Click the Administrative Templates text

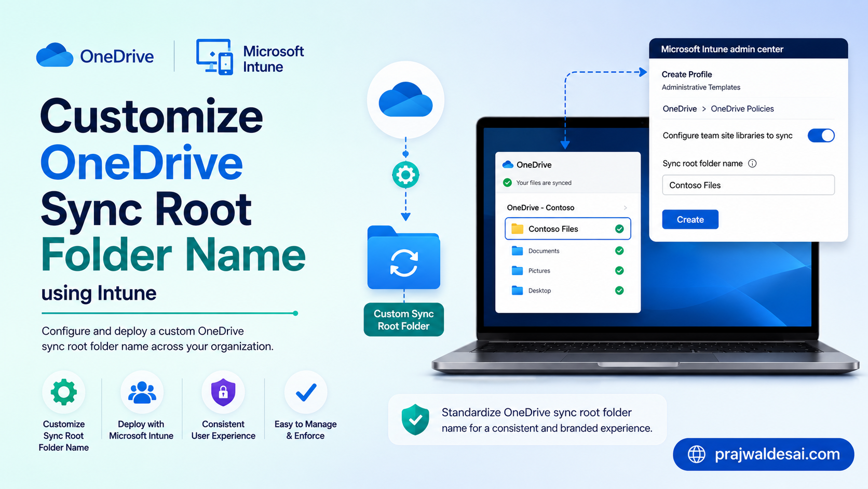click(701, 87)
